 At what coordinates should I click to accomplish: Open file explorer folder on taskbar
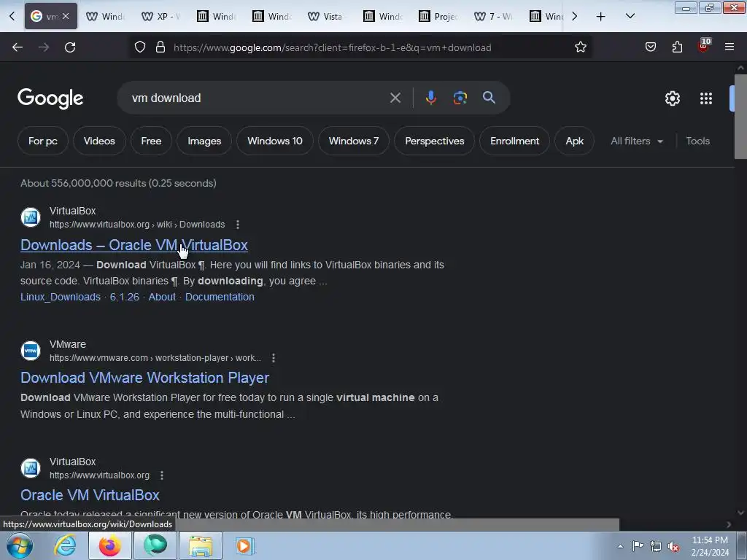pos(201,545)
